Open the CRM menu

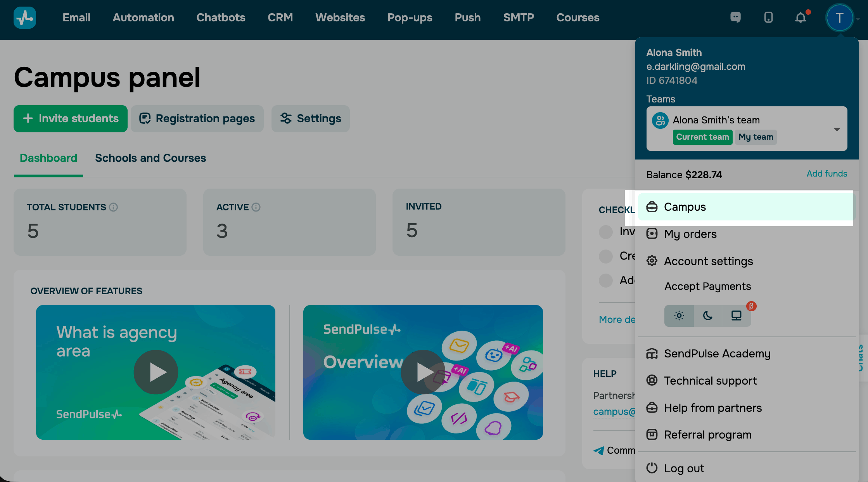point(280,17)
